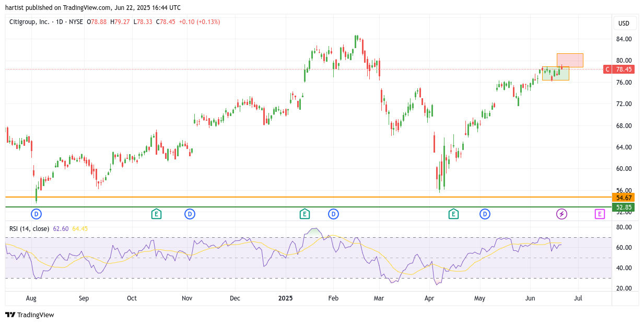Select the red shaded rectangle drawing
644x324 pixels.
[570, 60]
